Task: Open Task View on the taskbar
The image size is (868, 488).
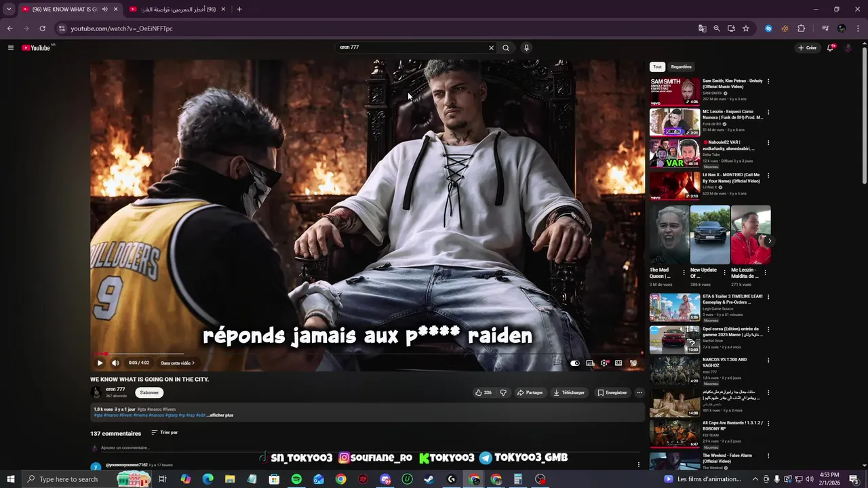Action: (x=163, y=479)
